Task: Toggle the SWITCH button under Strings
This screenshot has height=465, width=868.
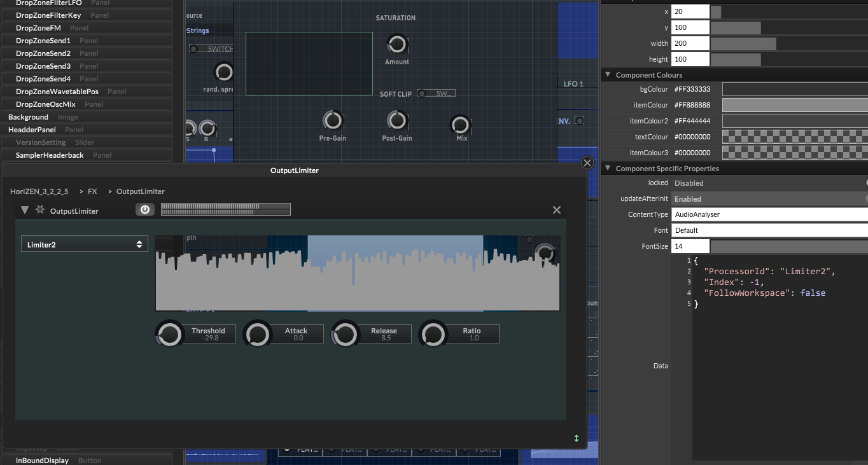Action: click(x=211, y=49)
